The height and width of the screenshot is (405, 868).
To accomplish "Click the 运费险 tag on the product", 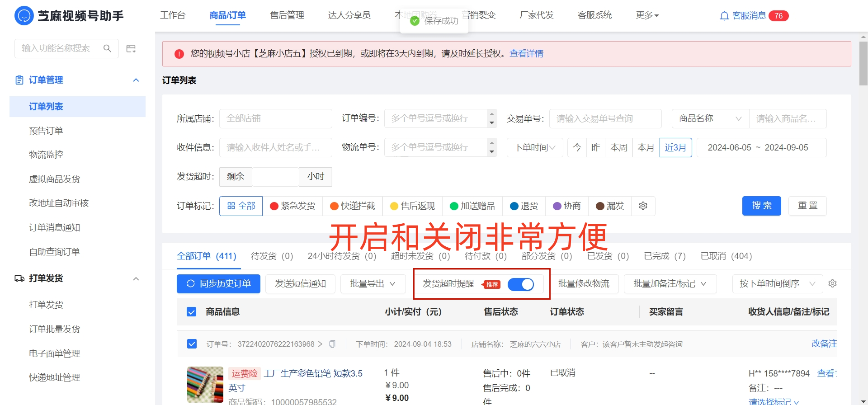I will 244,373.
